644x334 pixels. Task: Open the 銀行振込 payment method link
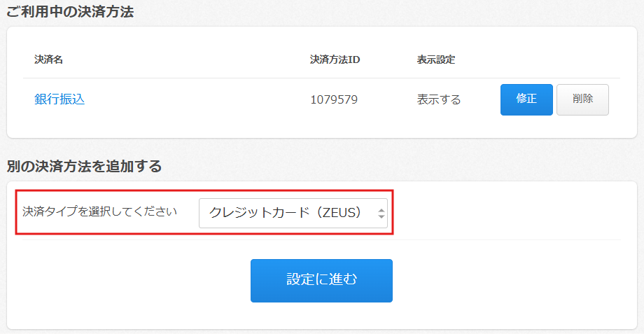click(x=59, y=99)
